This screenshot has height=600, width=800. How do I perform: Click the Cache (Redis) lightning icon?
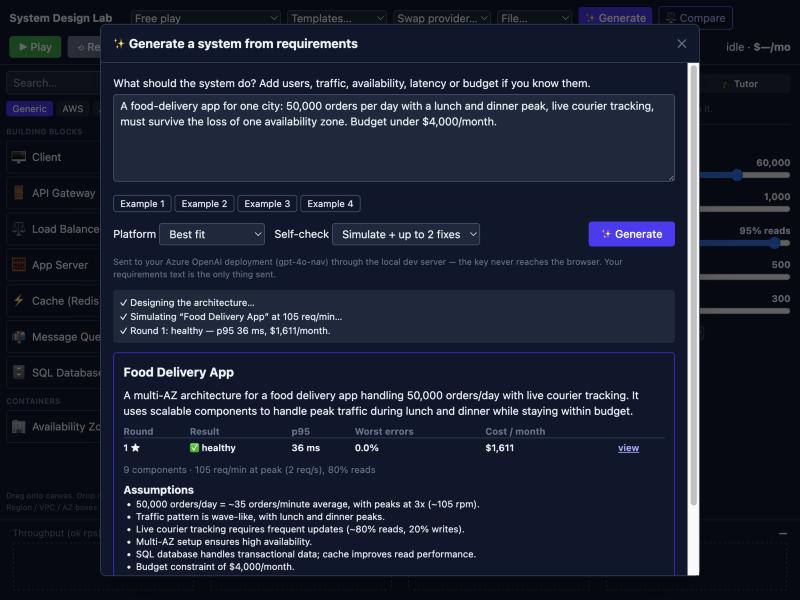[x=19, y=301]
